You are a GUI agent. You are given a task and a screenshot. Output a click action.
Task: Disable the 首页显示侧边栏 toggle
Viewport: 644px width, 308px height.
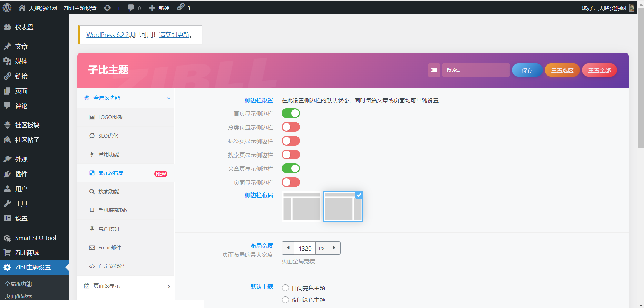(291, 113)
